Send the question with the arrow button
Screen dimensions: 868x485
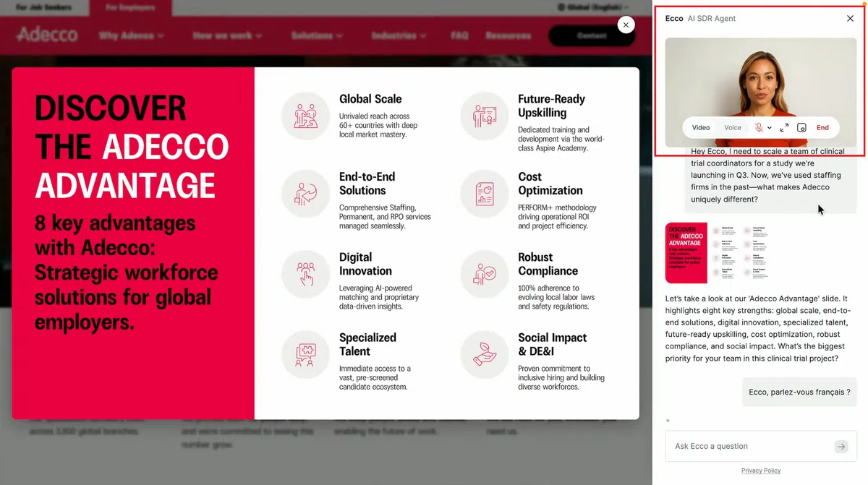click(x=841, y=447)
